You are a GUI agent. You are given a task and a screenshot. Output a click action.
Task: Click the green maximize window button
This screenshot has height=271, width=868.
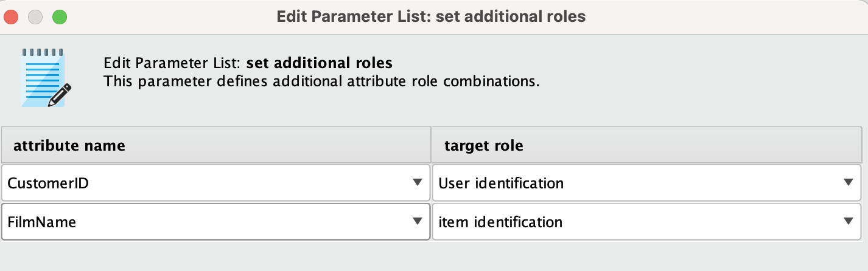(x=59, y=16)
